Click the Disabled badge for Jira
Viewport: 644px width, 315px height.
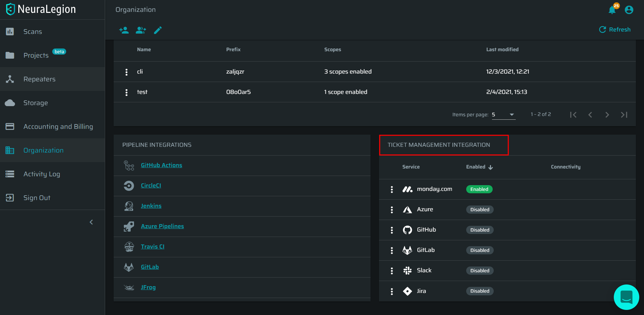point(480,291)
